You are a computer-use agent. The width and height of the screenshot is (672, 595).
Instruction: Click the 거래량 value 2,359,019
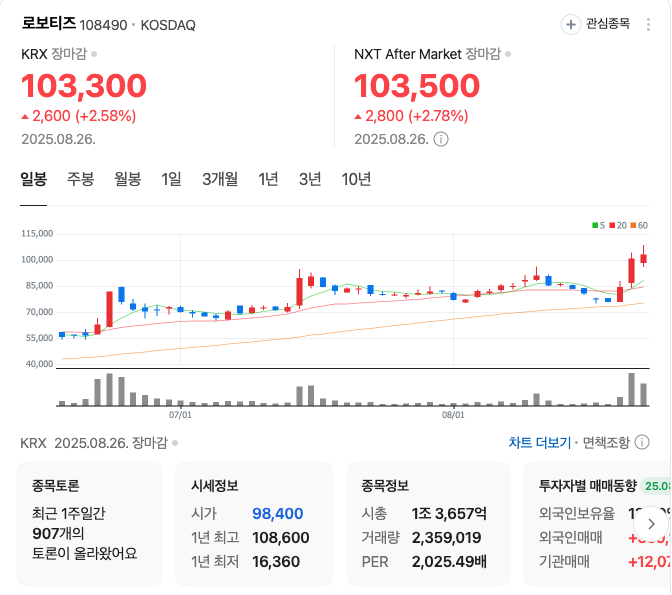tap(446, 537)
